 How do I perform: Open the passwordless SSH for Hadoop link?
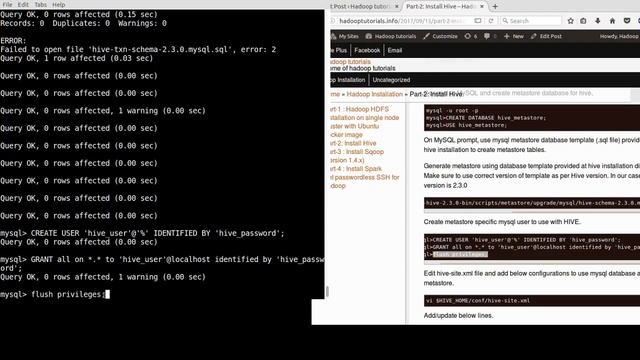365,182
